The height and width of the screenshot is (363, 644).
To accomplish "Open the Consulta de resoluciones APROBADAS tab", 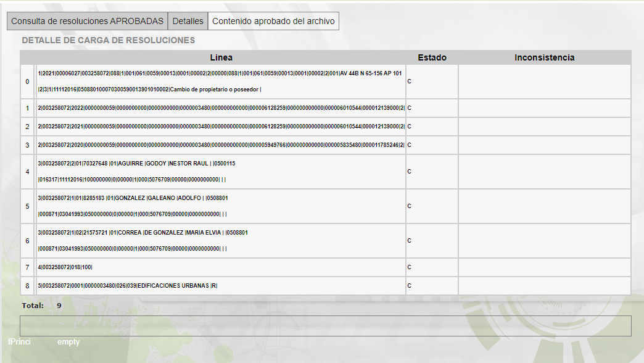I will (x=87, y=21).
